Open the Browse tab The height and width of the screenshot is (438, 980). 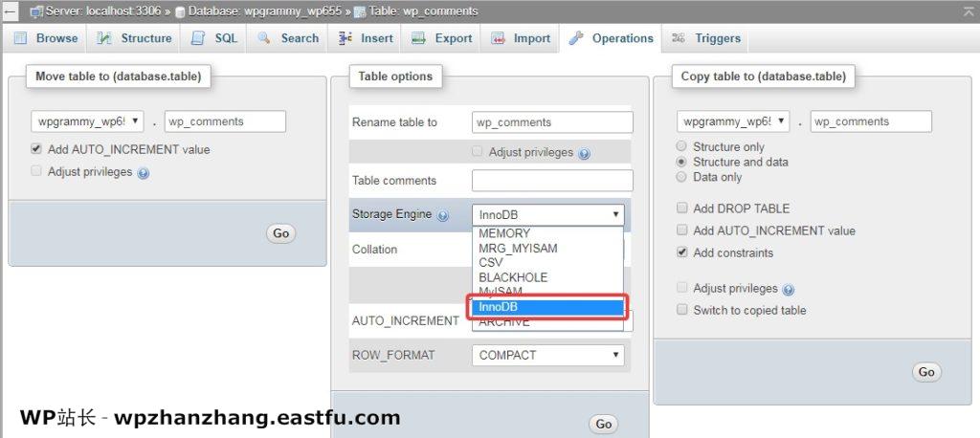46,38
